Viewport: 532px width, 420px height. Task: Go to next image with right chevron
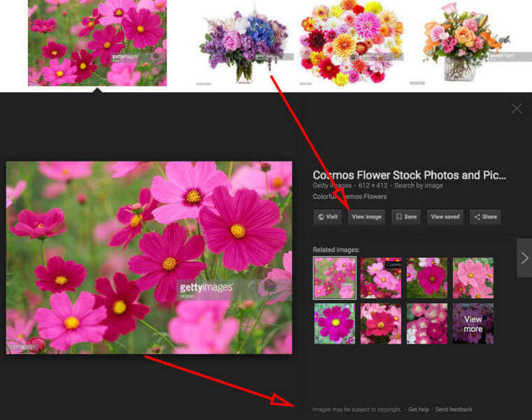pyautogui.click(x=524, y=258)
